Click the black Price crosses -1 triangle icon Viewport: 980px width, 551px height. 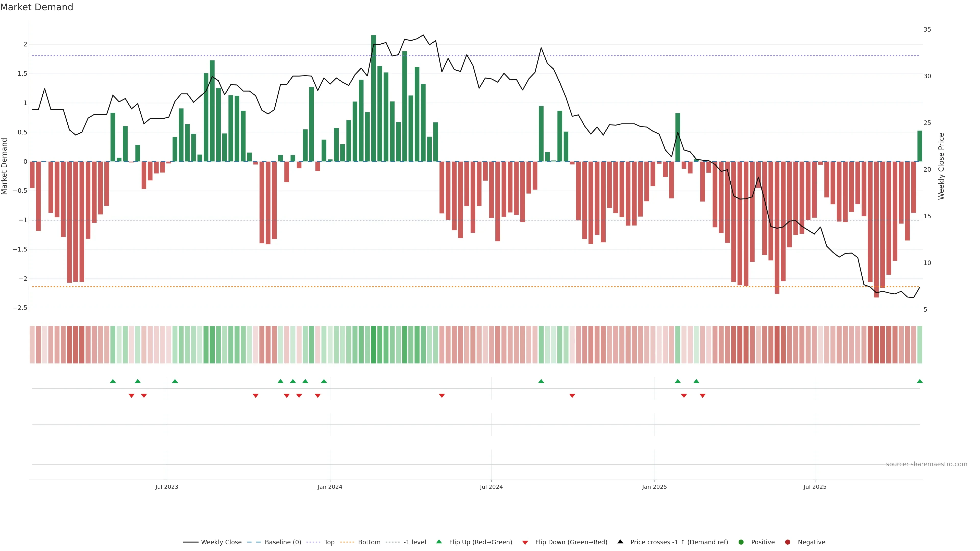pos(620,542)
